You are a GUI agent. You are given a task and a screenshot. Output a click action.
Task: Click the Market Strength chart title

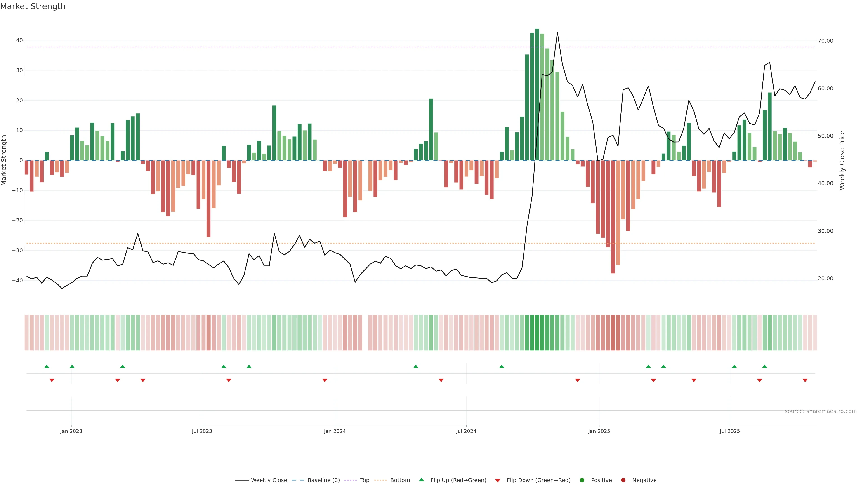pyautogui.click(x=33, y=6)
